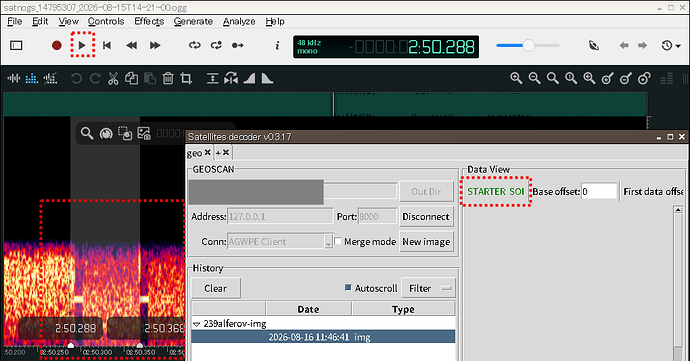
Task: Select the geo tab in decoder
Action: tap(195, 153)
